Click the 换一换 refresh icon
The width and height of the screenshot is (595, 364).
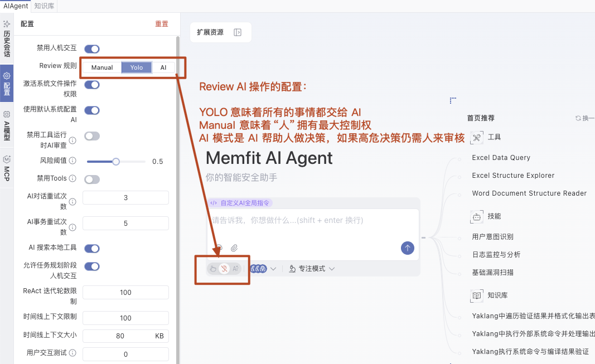click(x=578, y=118)
